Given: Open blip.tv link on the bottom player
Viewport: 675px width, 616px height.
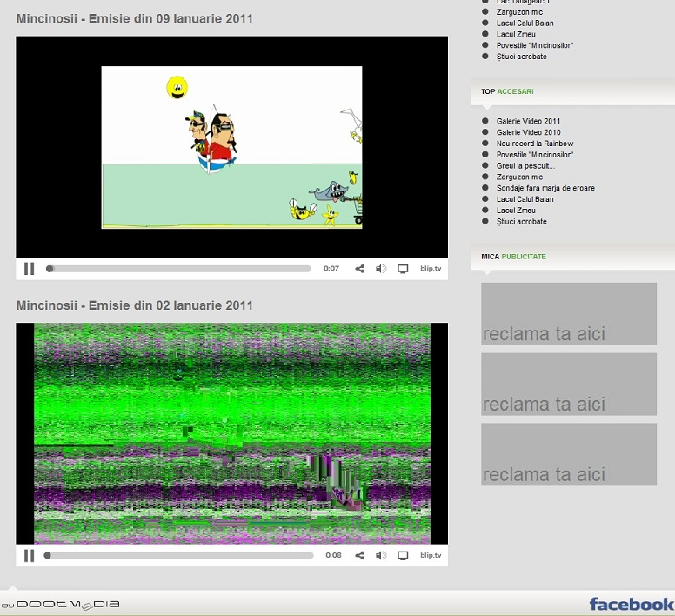Looking at the screenshot, I should tap(431, 555).
